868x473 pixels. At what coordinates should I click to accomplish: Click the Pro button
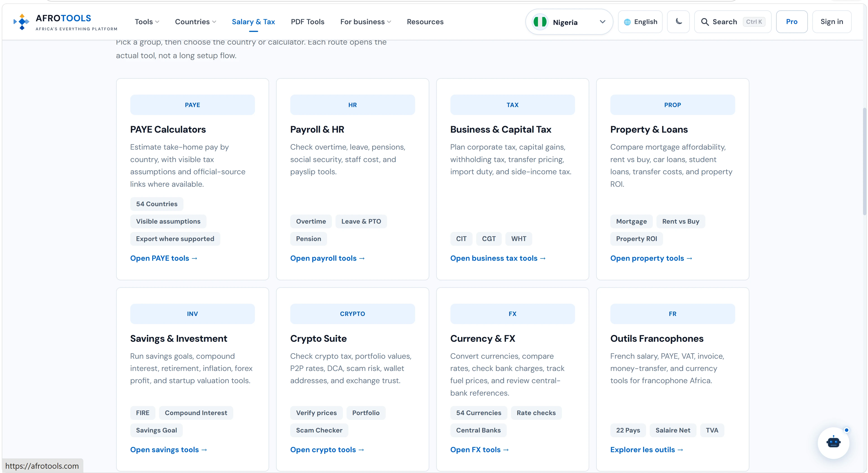coord(792,21)
